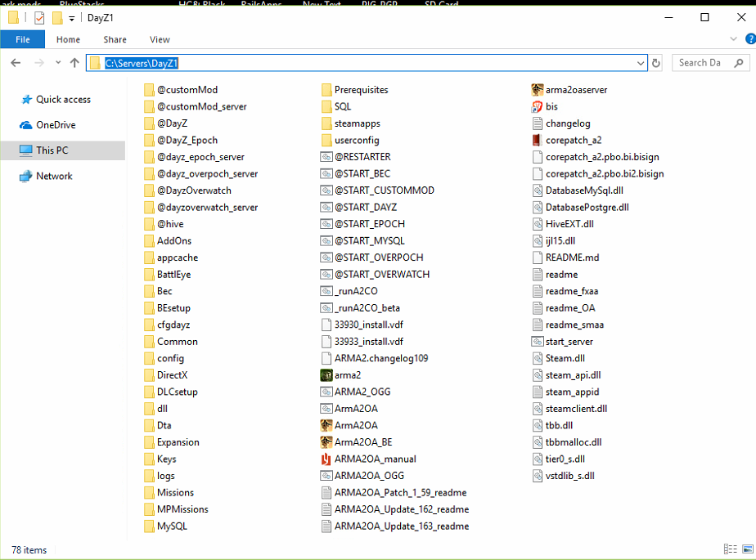Viewport: 756px width, 560px height.
Task: Click the arma2oaserver executable icon
Action: pyautogui.click(x=537, y=90)
